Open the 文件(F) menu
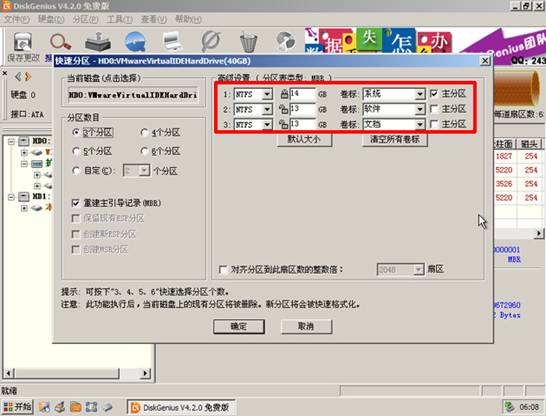546x416 pixels. 16,19
